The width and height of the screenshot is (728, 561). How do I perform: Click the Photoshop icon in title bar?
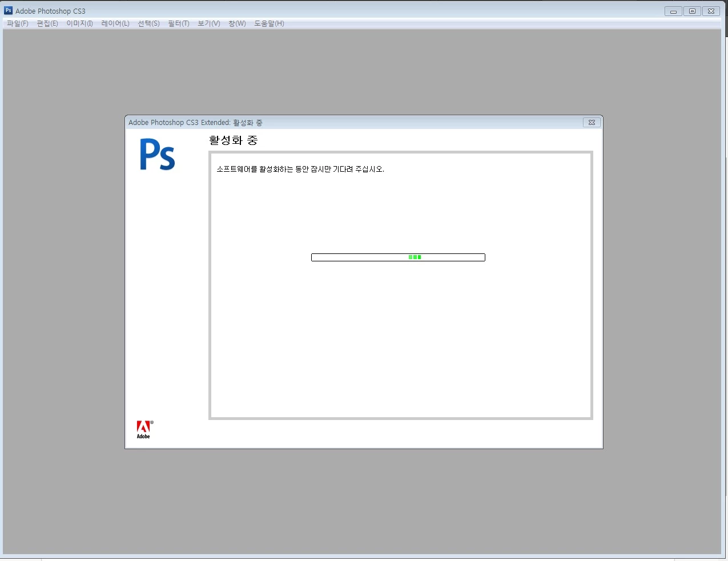coord(8,10)
